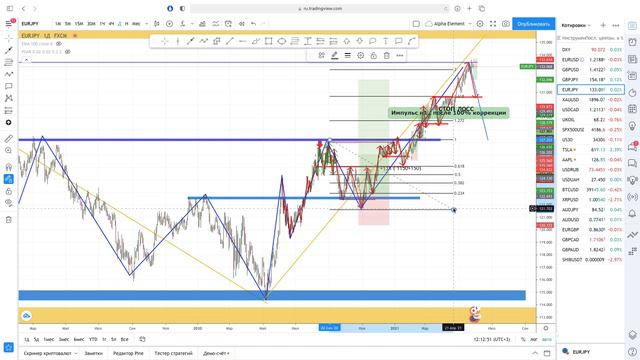Enter fullscreen mode icon

point(493,24)
